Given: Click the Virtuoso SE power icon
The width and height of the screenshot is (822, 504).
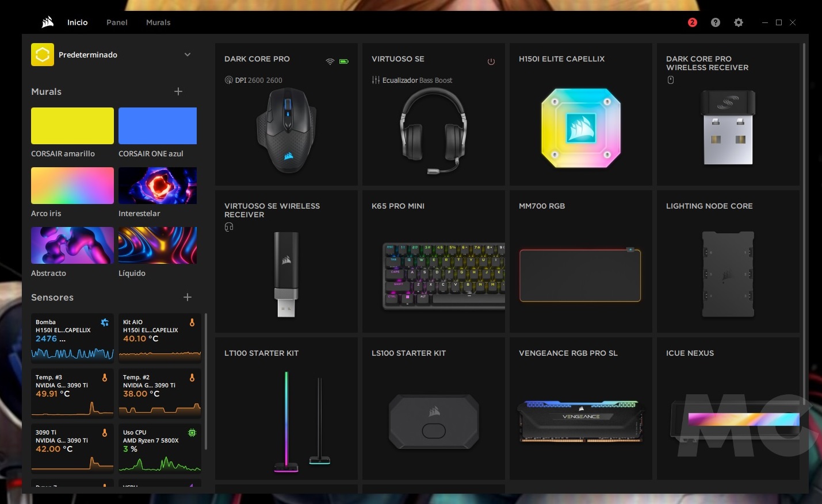Looking at the screenshot, I should [x=491, y=61].
